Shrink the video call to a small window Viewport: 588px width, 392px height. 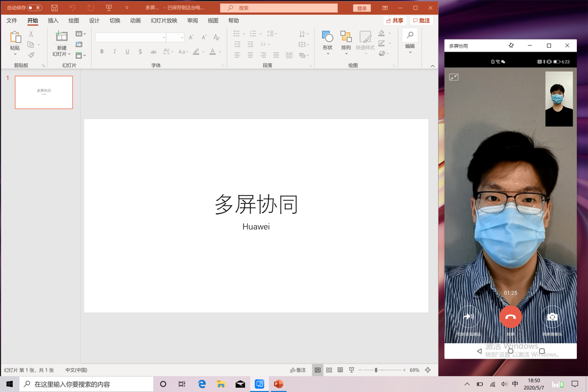pos(454,77)
